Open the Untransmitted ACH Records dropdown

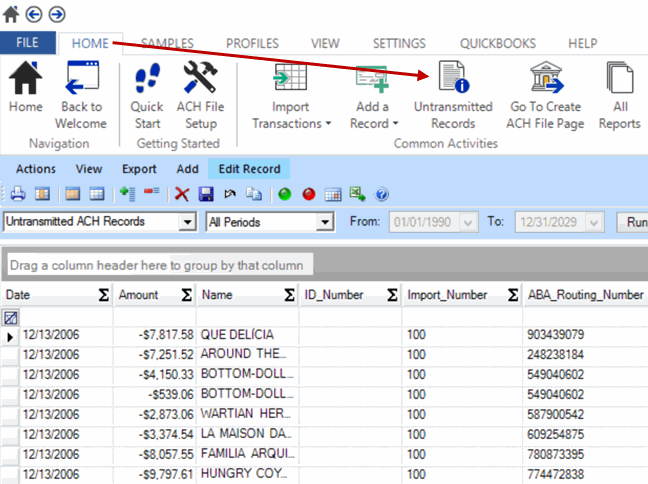click(x=187, y=222)
